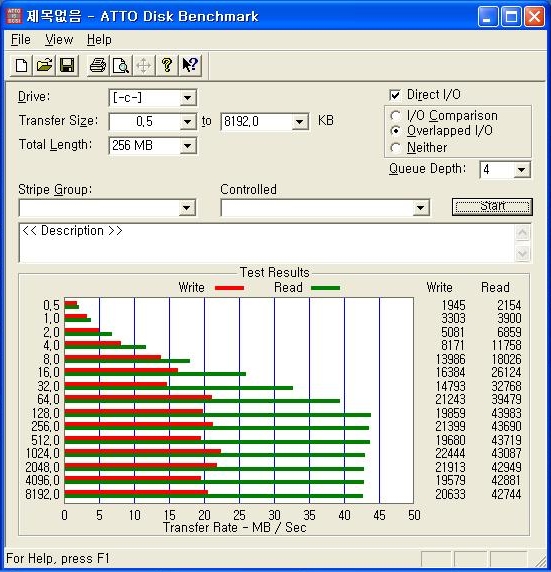Click the green Read legend swatch

[325, 288]
